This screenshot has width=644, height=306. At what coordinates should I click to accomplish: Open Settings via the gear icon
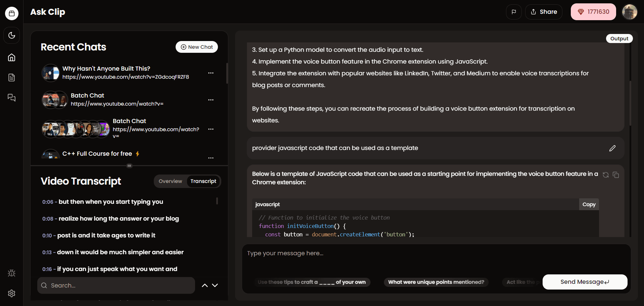click(x=11, y=293)
